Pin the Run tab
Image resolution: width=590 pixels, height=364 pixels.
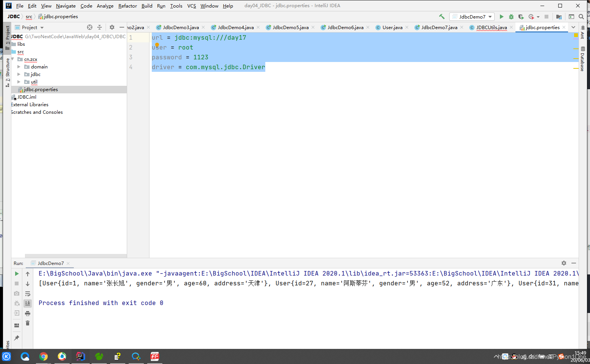(x=17, y=338)
